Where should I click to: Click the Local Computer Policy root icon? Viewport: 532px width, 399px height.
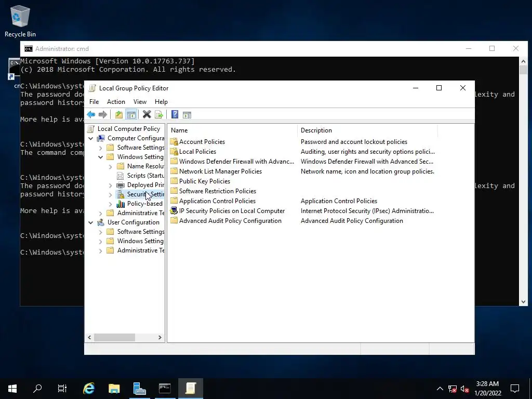pyautogui.click(x=91, y=129)
